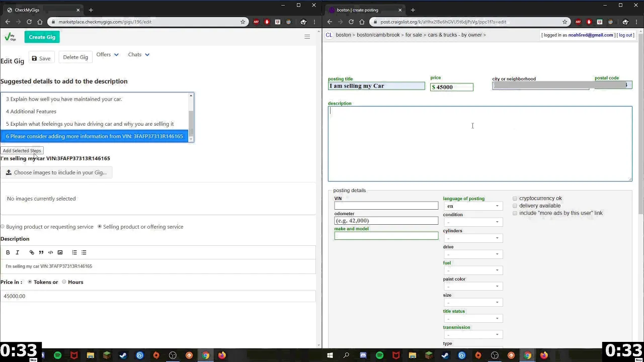
Task: Reload the CheckMyGigs browser page
Action: [x=29, y=22]
